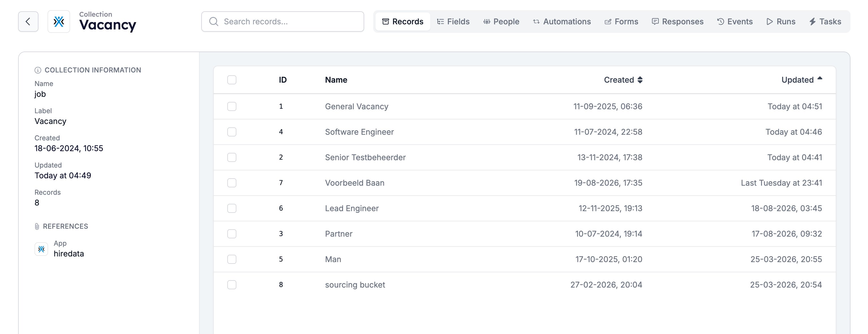The width and height of the screenshot is (868, 334).
Task: Open the Tasks tab
Action: (x=825, y=22)
